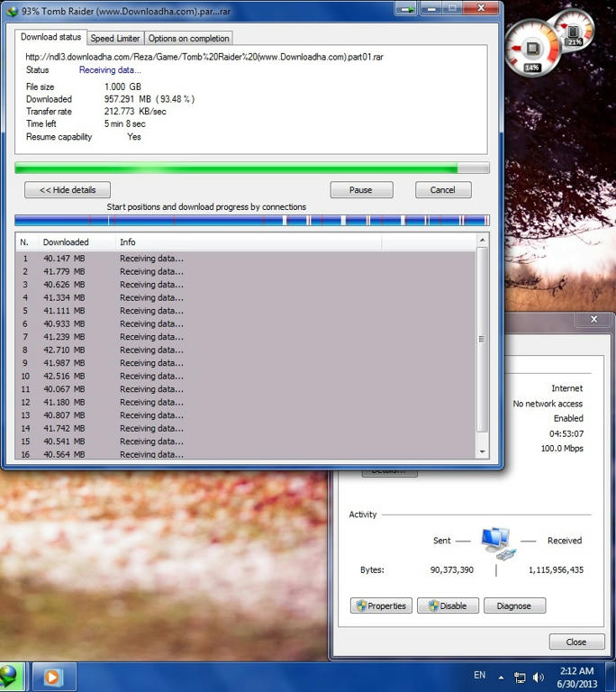Click the 1,115,956,435 received bytes value
This screenshot has height=692, width=616.
(x=556, y=569)
